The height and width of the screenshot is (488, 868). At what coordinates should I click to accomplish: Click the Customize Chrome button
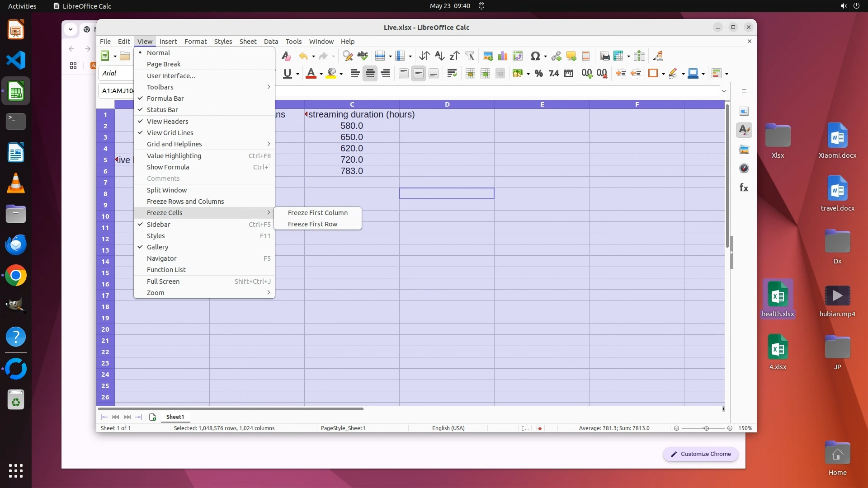pyautogui.click(x=700, y=454)
